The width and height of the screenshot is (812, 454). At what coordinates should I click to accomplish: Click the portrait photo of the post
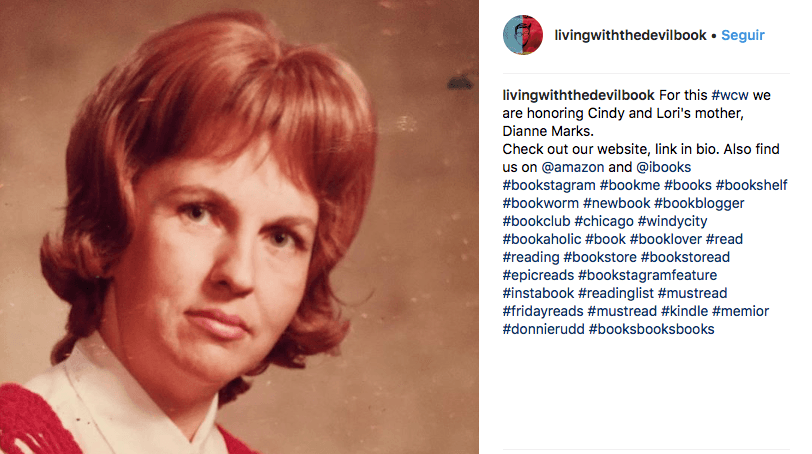[239, 227]
